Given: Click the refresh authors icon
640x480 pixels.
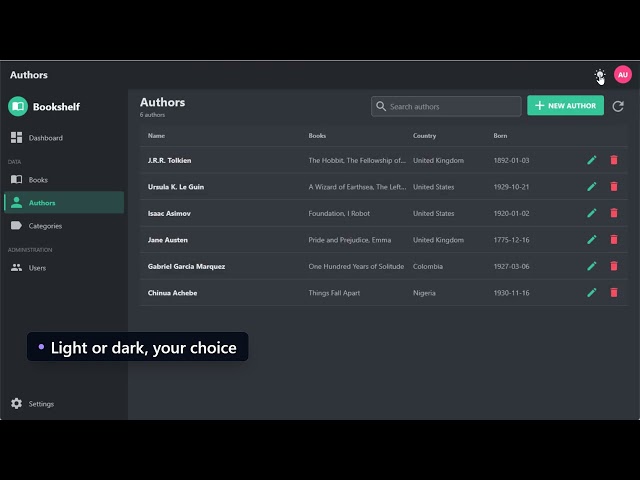Looking at the screenshot, I should (618, 106).
